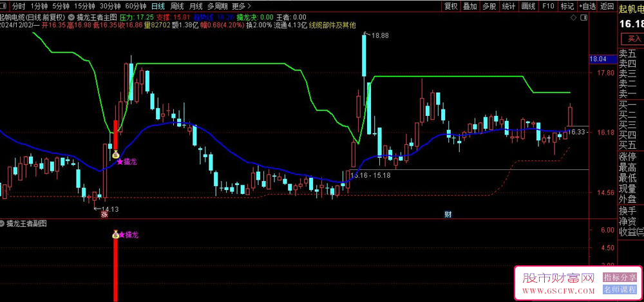Expand the 更多 periods menu
This screenshot has height=302, width=644.
pos(241,6)
